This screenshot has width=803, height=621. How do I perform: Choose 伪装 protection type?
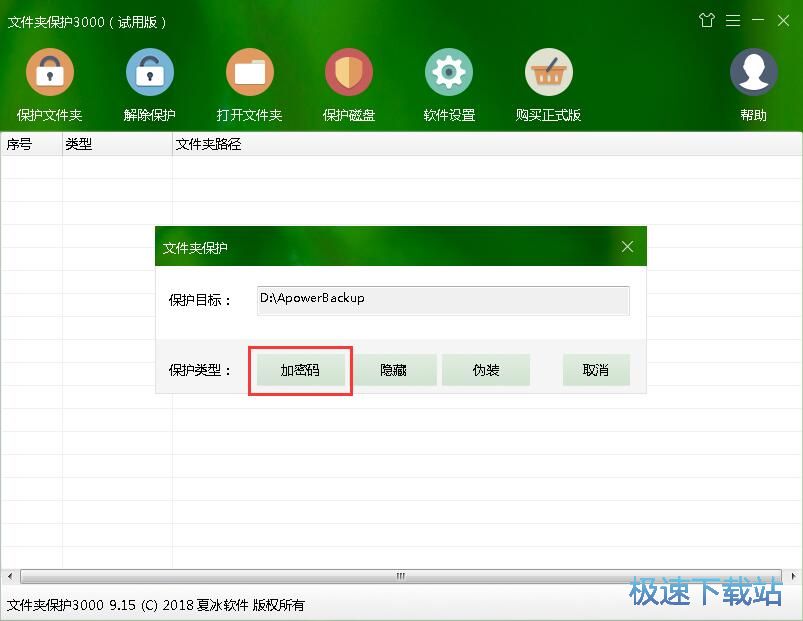[486, 370]
